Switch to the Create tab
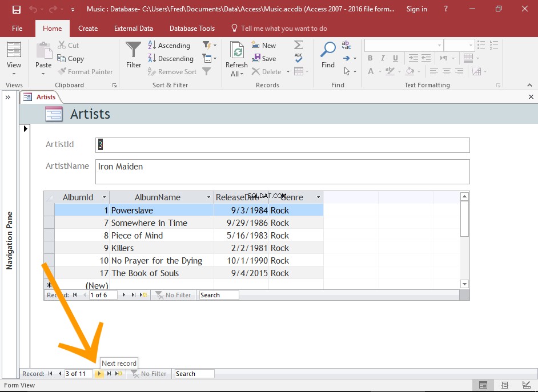The width and height of the screenshot is (538, 392). [88, 29]
